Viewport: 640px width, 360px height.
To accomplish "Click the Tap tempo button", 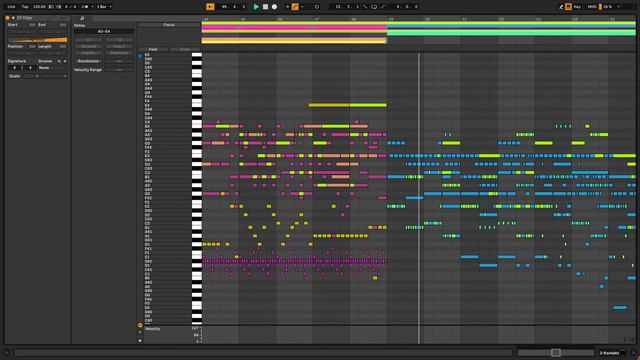I will [x=25, y=7].
